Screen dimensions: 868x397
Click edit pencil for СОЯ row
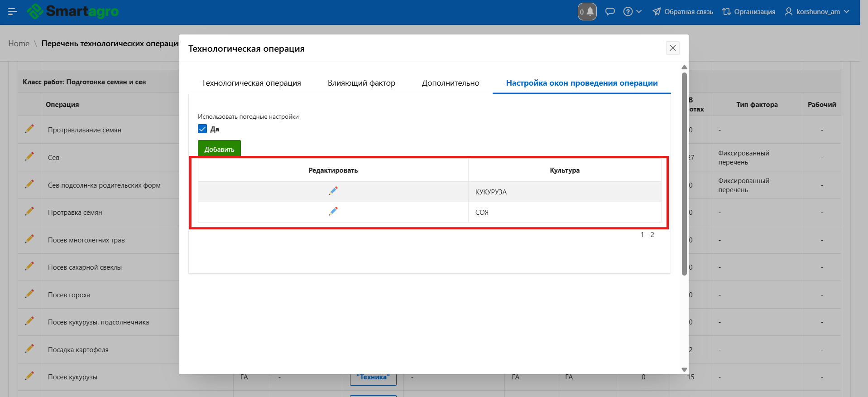click(x=333, y=212)
